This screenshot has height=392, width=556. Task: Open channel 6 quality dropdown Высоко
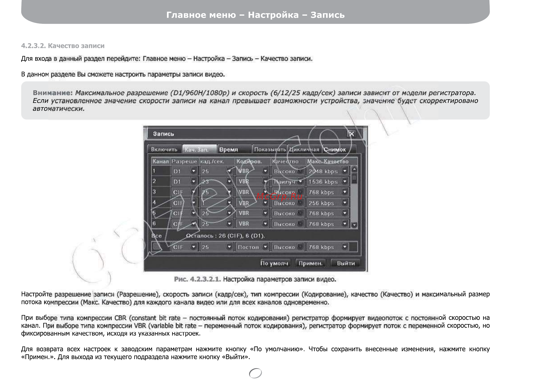[x=288, y=224]
